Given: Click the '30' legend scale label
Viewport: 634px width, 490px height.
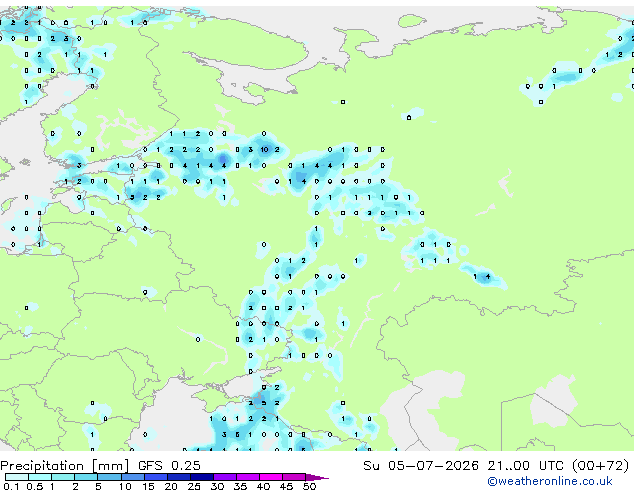Looking at the screenshot, I should click(217, 486).
